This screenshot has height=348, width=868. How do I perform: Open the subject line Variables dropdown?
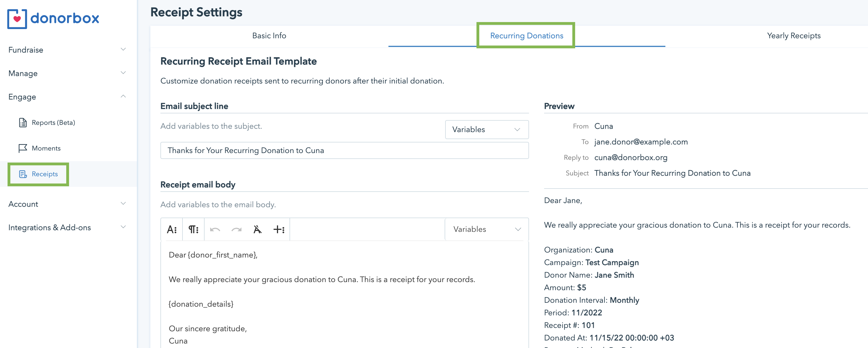[x=487, y=129]
